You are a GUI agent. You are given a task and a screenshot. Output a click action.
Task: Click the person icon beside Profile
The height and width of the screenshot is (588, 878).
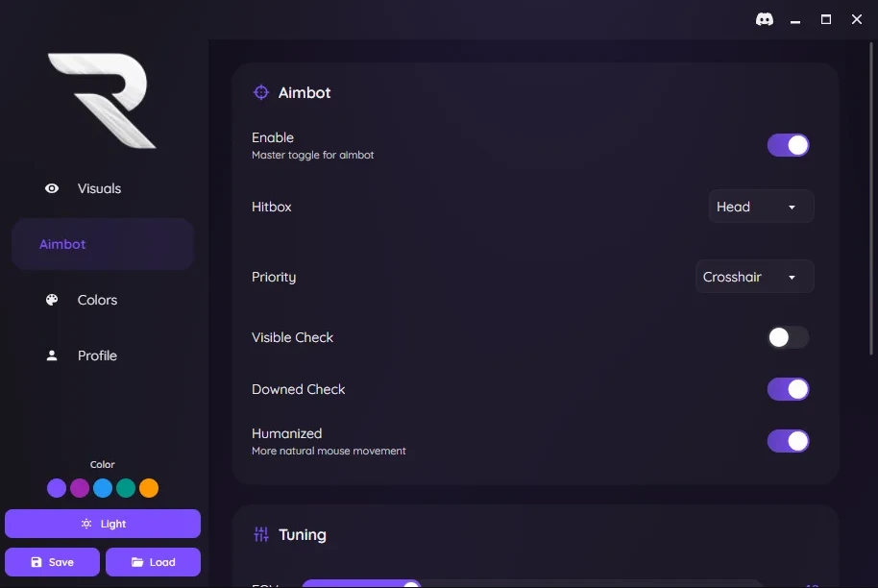[52, 355]
